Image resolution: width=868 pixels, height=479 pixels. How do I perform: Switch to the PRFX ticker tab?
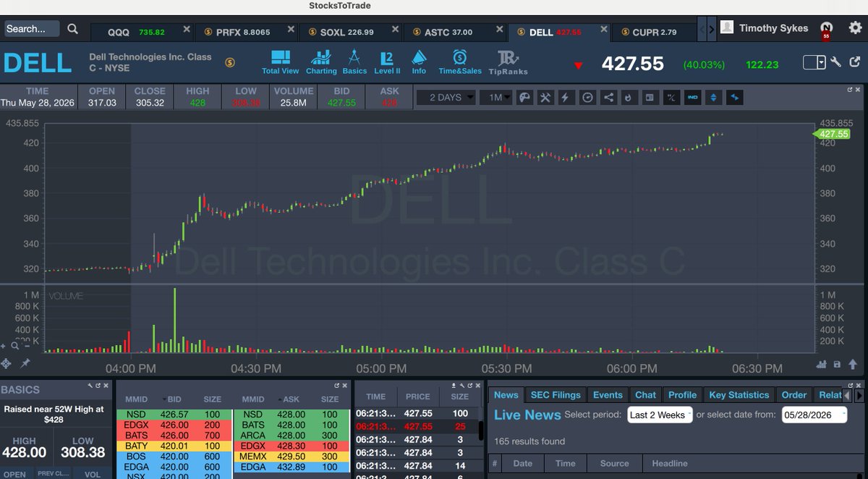[246, 32]
